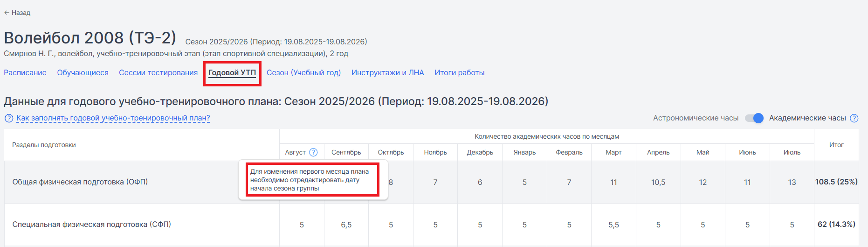Switch to 'Обучающиеся' tab

click(83, 72)
